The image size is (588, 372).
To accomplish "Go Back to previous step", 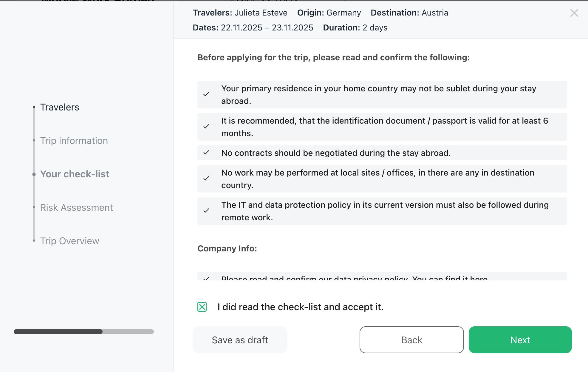I will (x=411, y=340).
